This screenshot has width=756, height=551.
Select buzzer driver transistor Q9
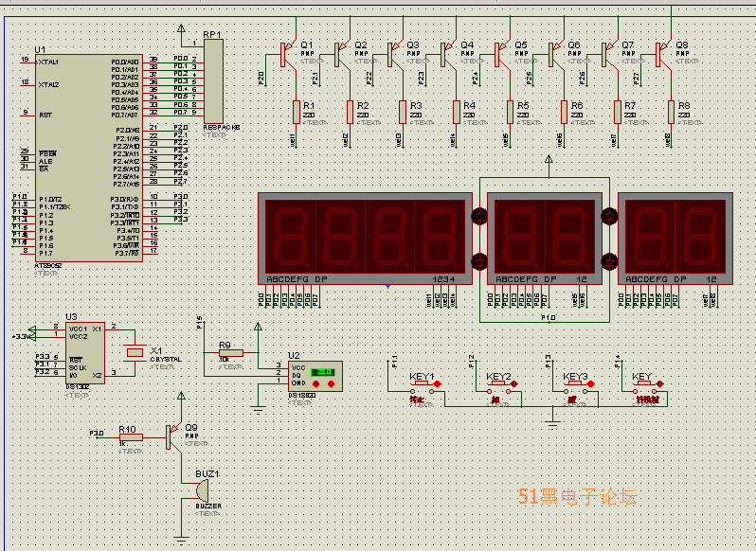pyautogui.click(x=172, y=437)
